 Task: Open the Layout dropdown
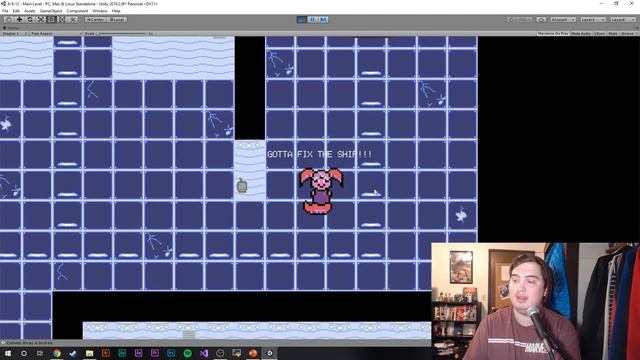(x=622, y=20)
